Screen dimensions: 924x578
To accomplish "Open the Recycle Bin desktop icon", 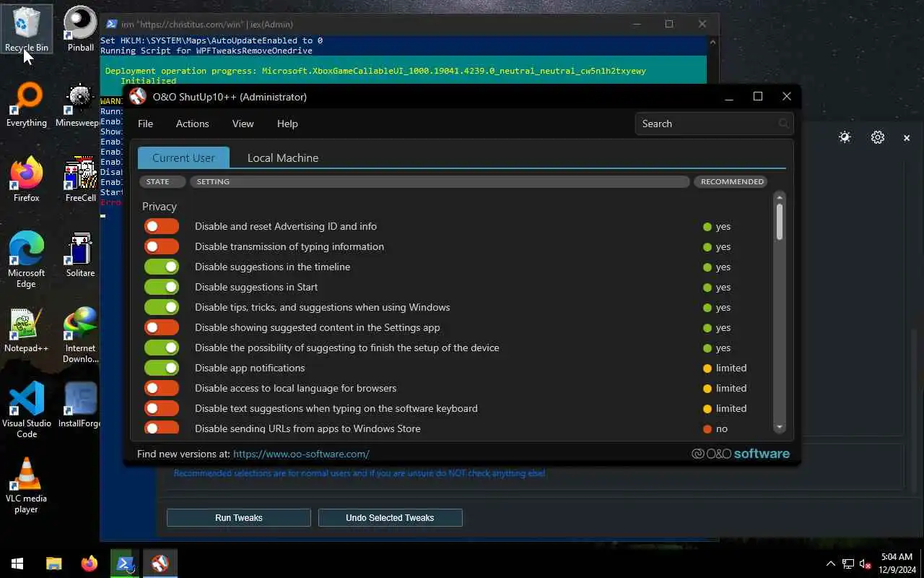I will point(26,30).
